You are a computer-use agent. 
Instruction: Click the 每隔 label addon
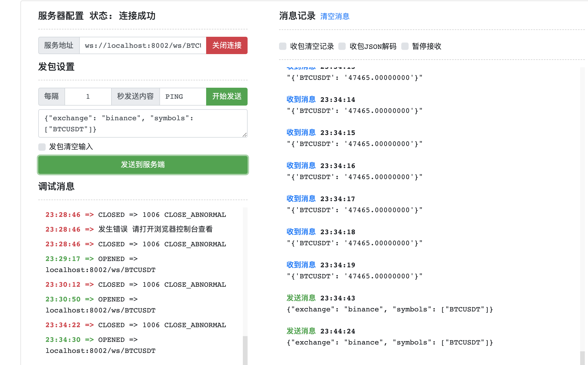[x=51, y=96]
